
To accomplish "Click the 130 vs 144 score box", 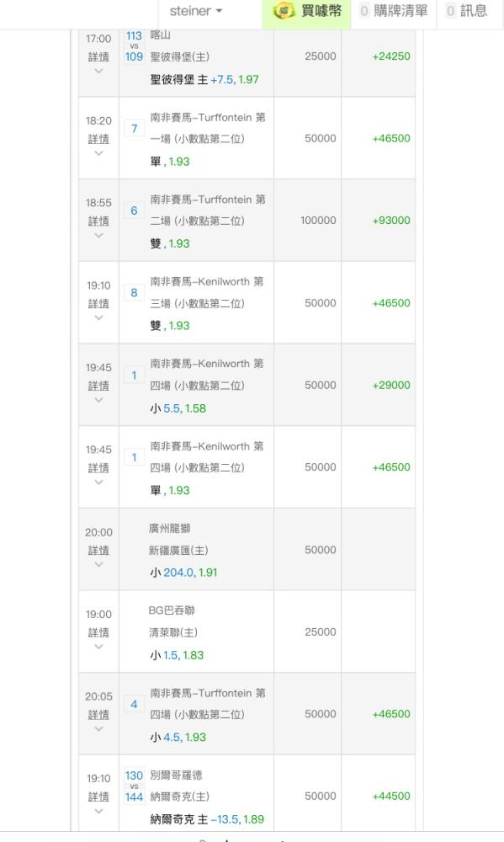I will [134, 786].
